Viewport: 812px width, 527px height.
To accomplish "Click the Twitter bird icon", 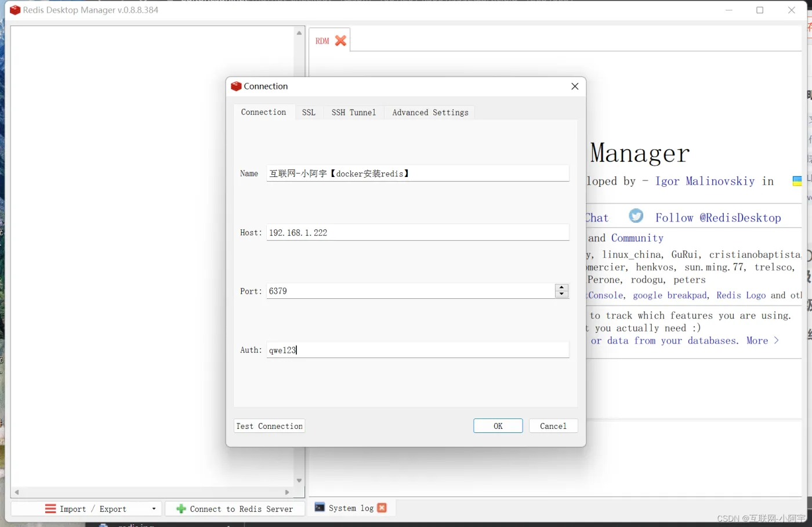I will [x=636, y=215].
